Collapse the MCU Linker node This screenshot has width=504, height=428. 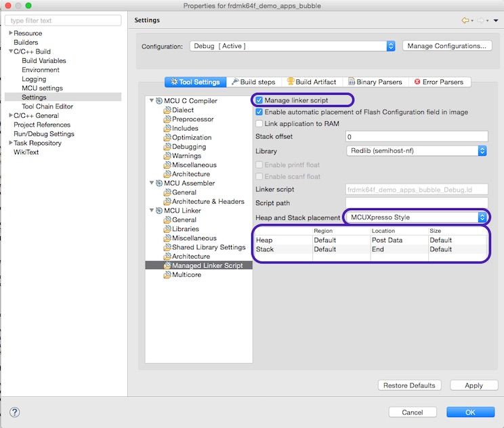pos(152,211)
